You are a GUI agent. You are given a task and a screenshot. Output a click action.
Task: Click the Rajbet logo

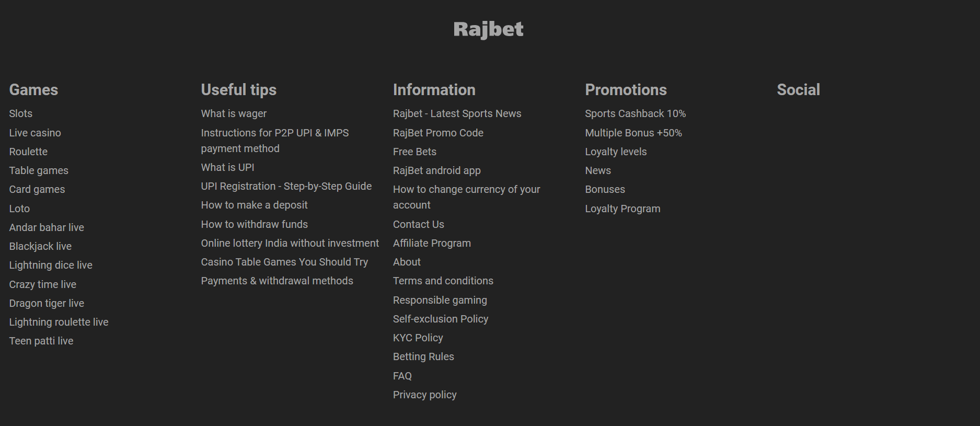(488, 29)
